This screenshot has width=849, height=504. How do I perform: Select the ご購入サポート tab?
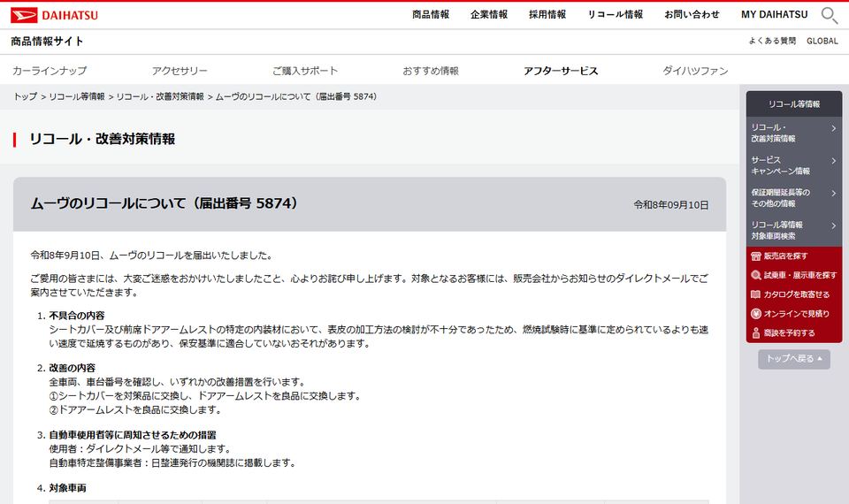(305, 71)
